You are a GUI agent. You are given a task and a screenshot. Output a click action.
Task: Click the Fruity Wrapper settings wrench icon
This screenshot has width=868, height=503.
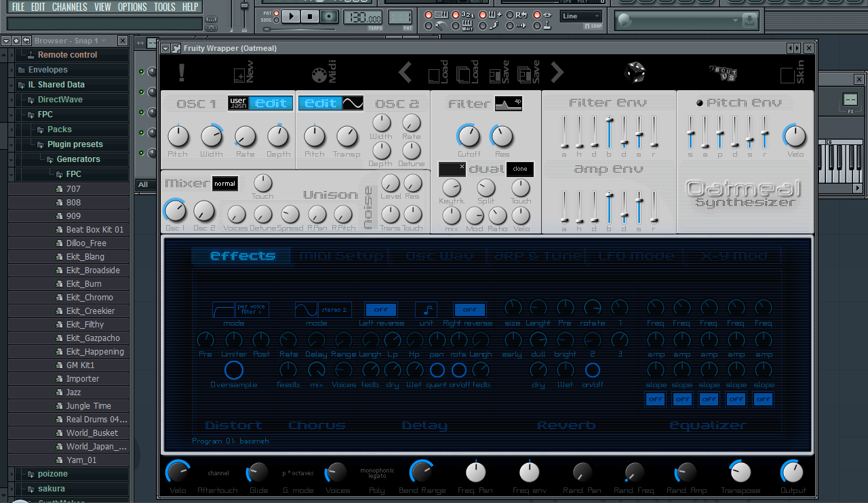click(176, 48)
